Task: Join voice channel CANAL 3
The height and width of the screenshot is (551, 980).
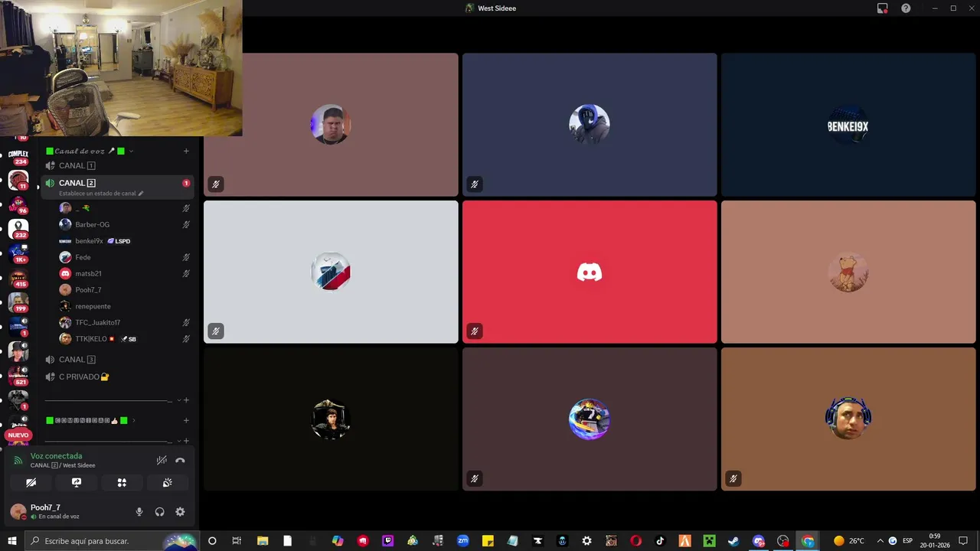Action: tap(117, 360)
